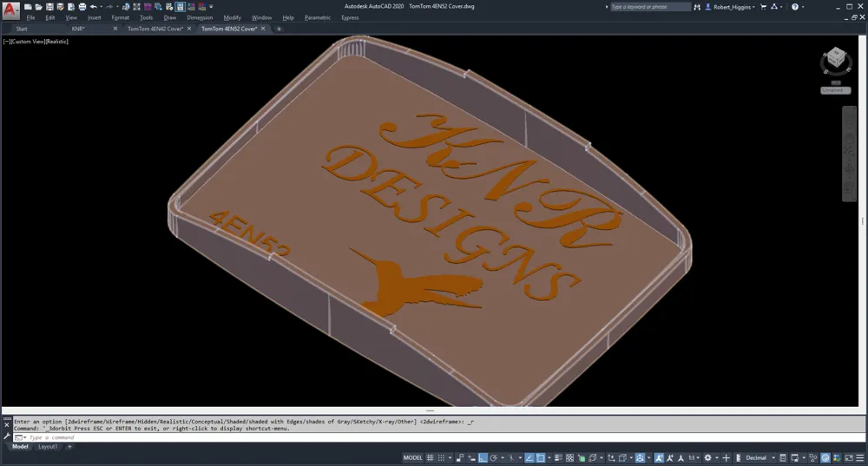Click the binoculars search icon

coord(697,7)
